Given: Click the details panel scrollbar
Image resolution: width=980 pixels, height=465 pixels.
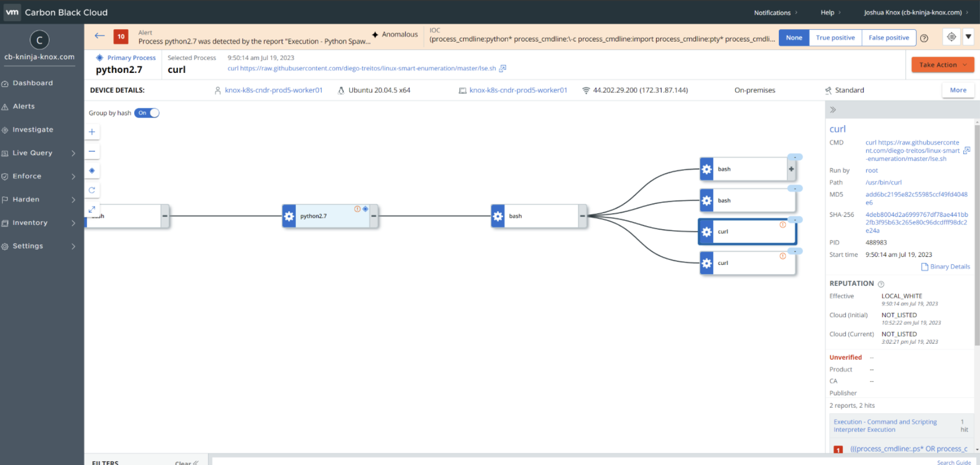Looking at the screenshot, I should (977, 235).
